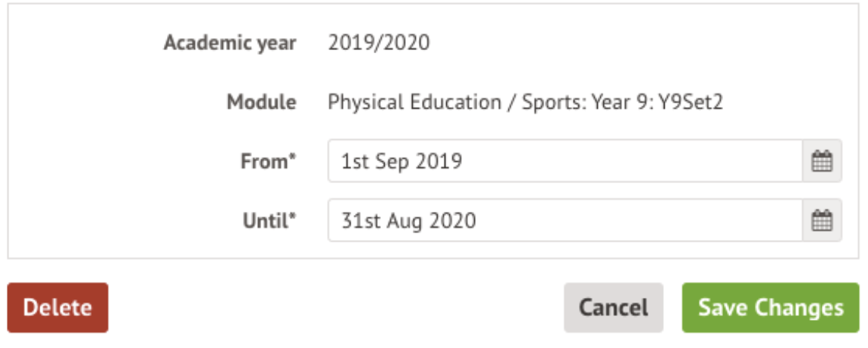
Task: Select the 2019/2020 academic year value
Action: click(x=379, y=43)
